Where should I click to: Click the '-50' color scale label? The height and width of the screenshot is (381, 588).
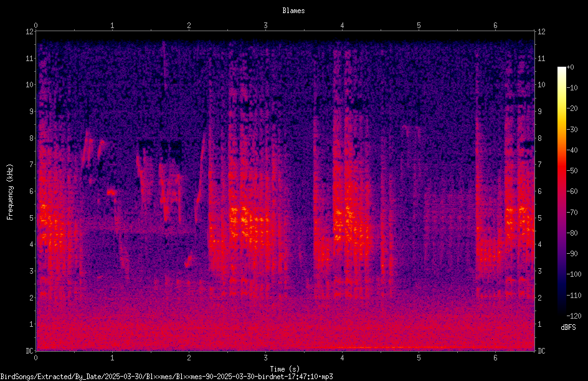[x=572, y=171]
